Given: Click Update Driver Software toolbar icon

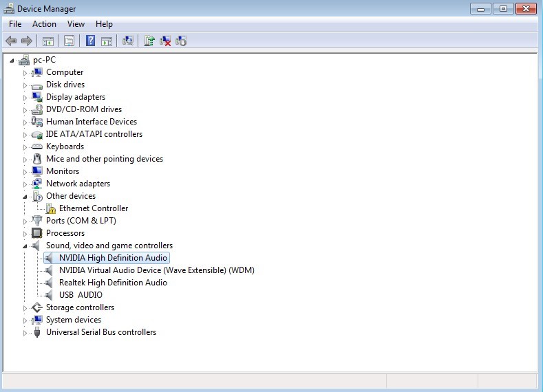Looking at the screenshot, I should coord(149,41).
